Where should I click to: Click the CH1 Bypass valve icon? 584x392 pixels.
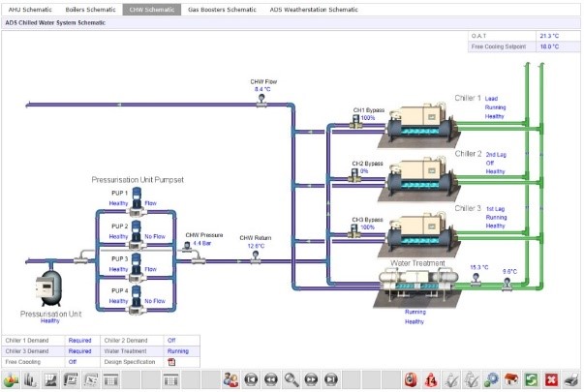355,122
